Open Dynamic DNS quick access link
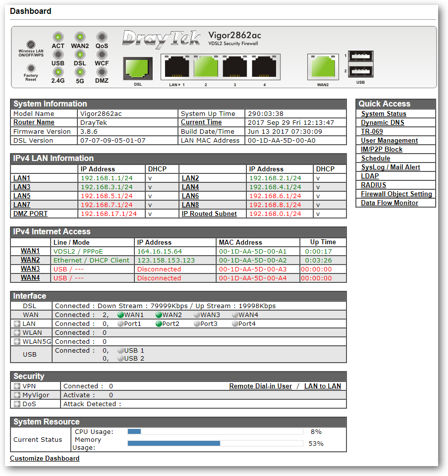The image size is (448, 476). pos(383,123)
